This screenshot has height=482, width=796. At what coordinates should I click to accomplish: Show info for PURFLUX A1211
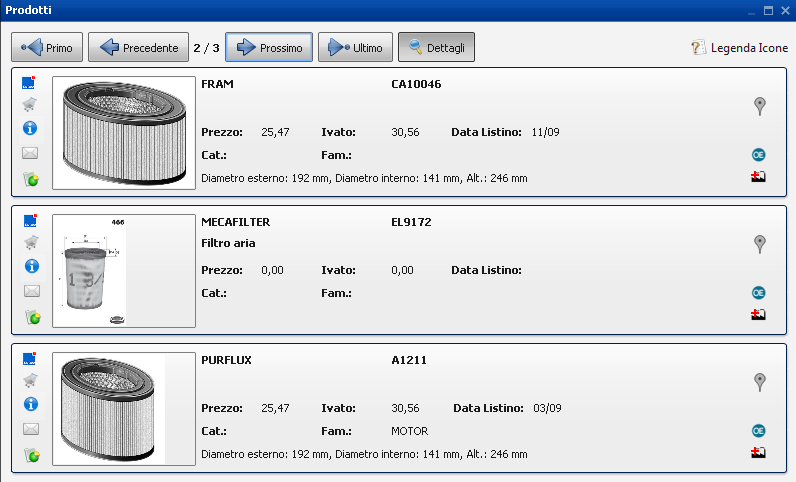click(x=31, y=404)
